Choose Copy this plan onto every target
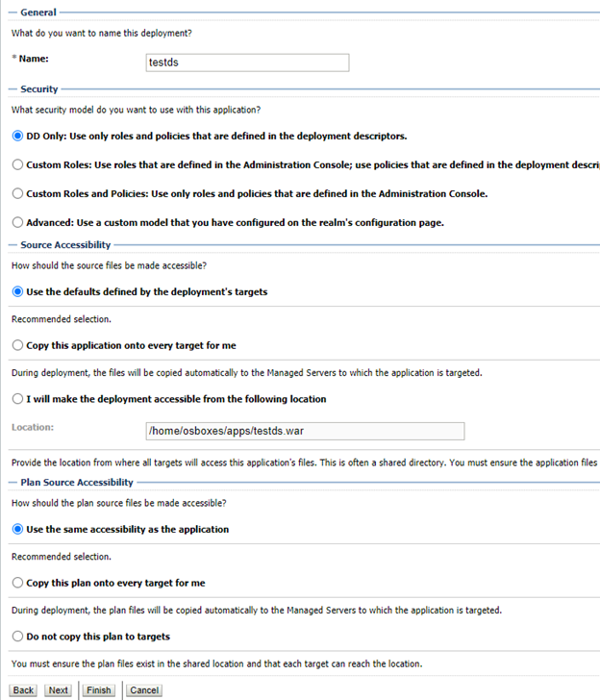Screen dimensions: 600x700 (17, 583)
